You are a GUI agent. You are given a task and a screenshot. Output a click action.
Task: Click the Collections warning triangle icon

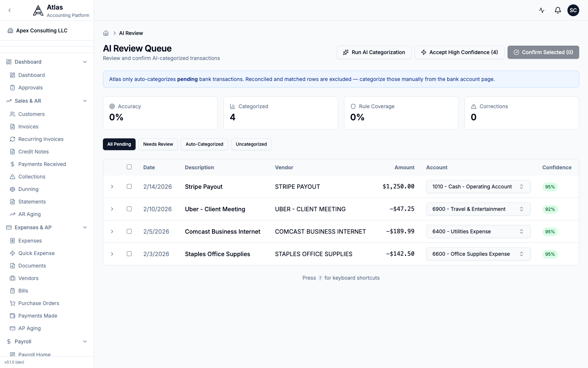coord(12,177)
